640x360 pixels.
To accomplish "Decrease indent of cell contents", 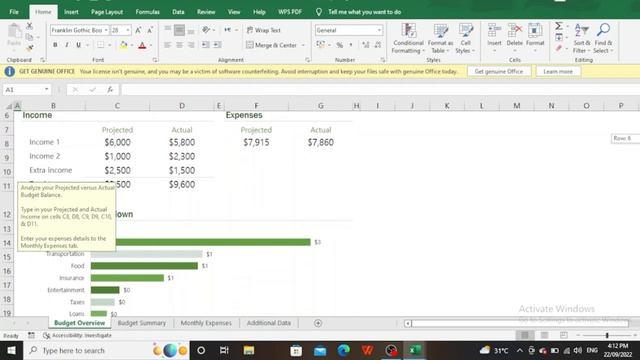I will (x=206, y=45).
